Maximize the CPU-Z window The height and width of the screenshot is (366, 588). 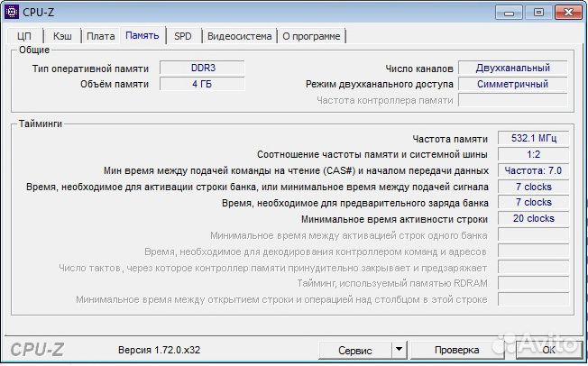538,13
